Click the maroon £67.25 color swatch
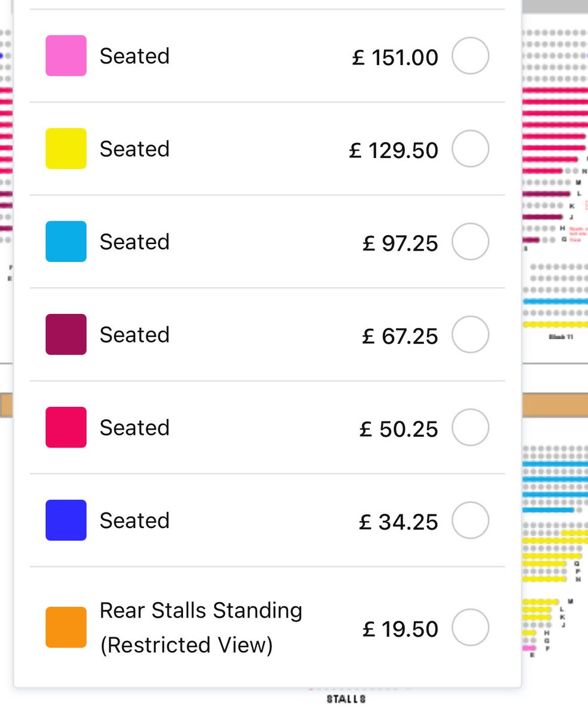588x716 pixels. [66, 335]
